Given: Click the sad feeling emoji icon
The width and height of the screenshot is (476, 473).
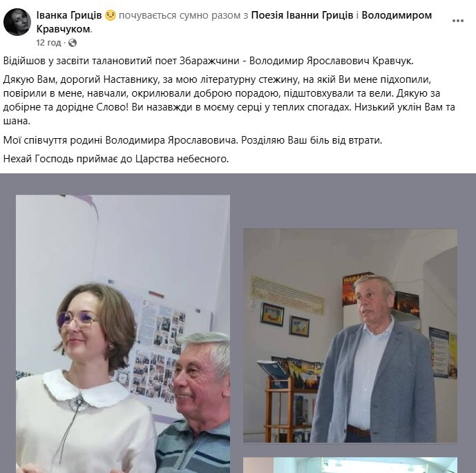Looking at the screenshot, I should point(111,15).
